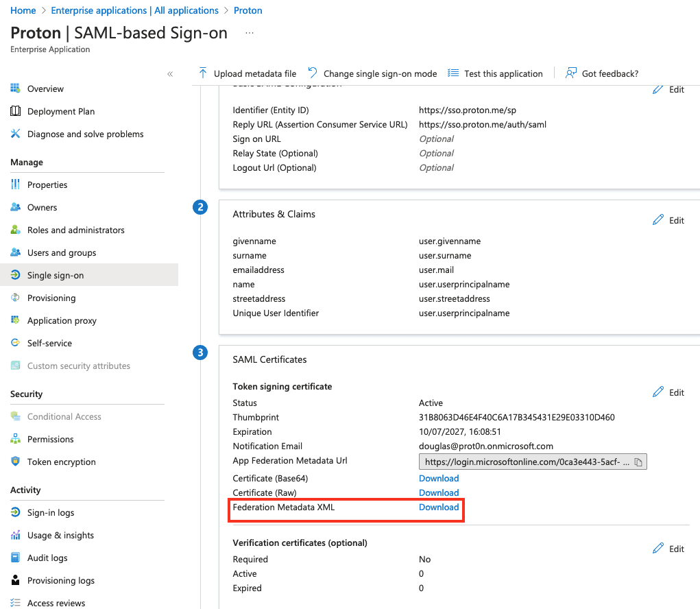Click douglas@prot0n.onmicrosoft.com notification email
700x609 pixels.
(485, 446)
